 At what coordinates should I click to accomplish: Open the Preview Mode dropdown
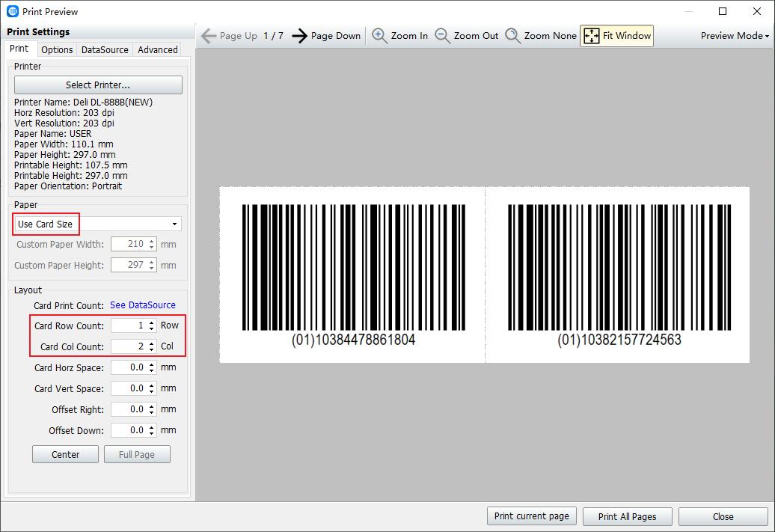(x=735, y=36)
